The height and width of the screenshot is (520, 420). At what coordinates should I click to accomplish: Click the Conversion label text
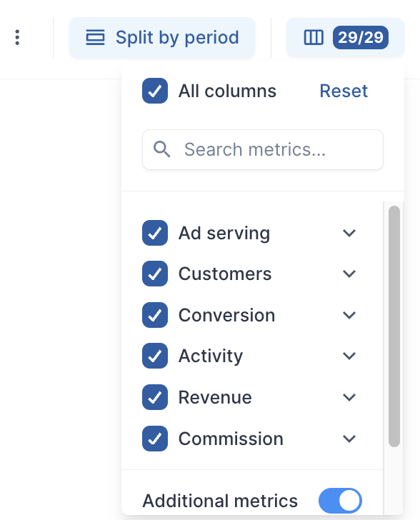(227, 315)
